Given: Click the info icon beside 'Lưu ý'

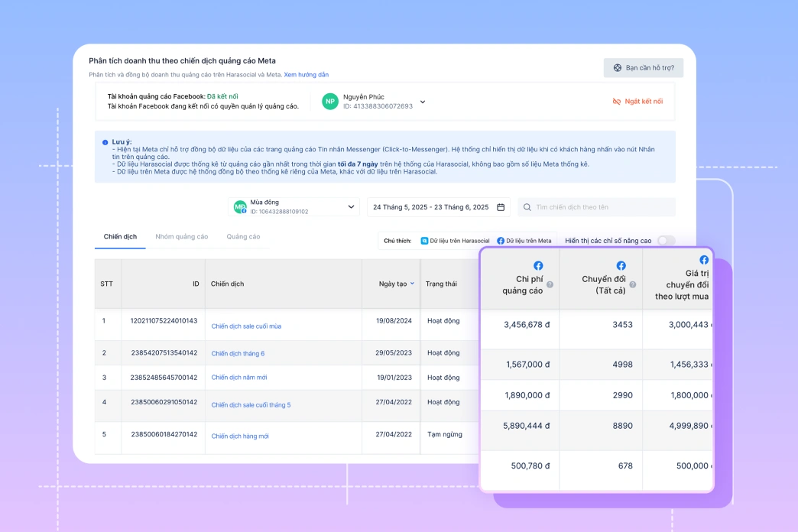Looking at the screenshot, I should pyautogui.click(x=105, y=142).
